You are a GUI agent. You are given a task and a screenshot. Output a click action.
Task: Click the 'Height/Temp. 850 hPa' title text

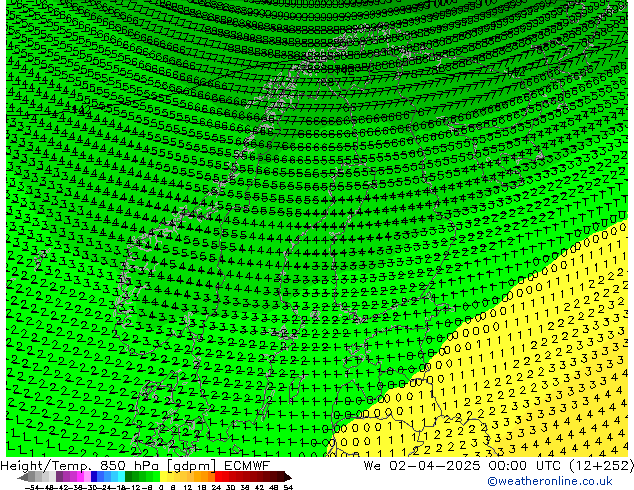click(x=81, y=466)
